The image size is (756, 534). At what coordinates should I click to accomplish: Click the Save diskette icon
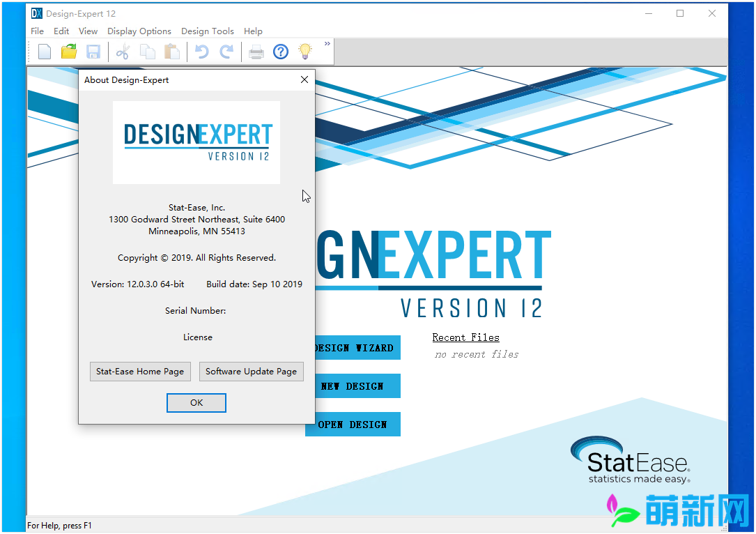pyautogui.click(x=93, y=51)
